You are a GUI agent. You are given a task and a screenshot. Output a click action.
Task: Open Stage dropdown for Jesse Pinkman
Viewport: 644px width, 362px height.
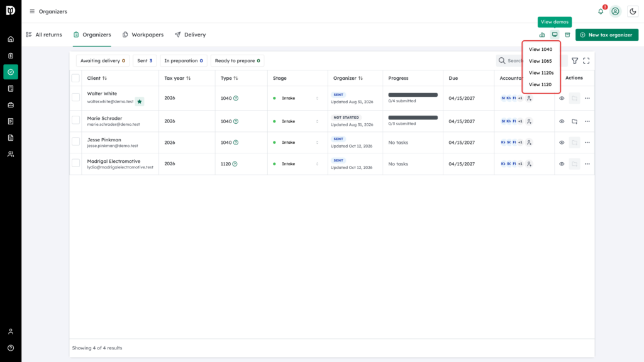[x=296, y=143]
